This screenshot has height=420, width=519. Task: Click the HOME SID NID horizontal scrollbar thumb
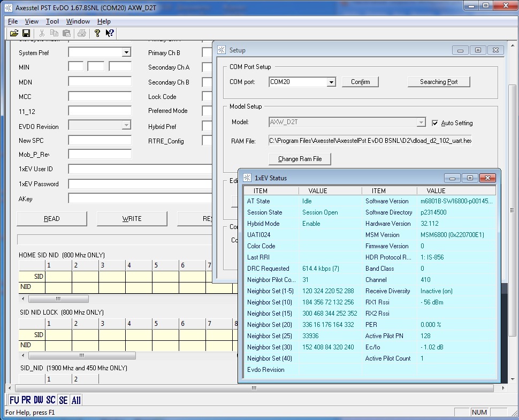tap(58, 299)
